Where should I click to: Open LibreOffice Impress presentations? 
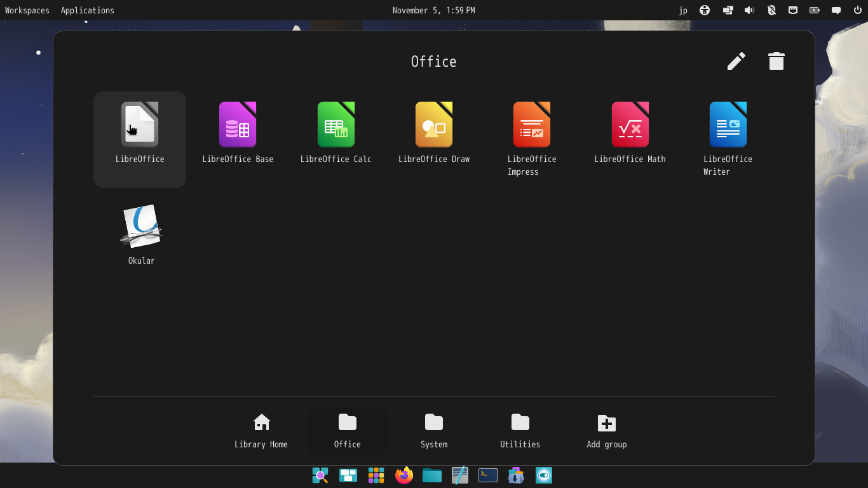(x=532, y=139)
